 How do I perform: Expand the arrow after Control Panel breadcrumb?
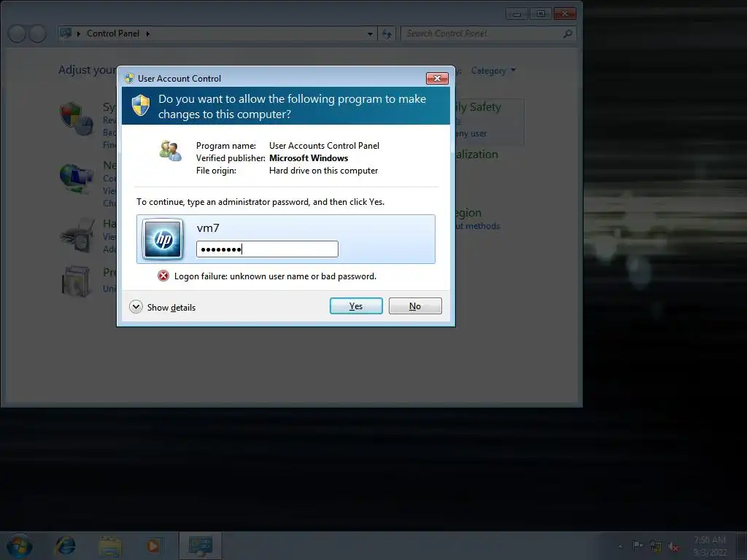(147, 34)
